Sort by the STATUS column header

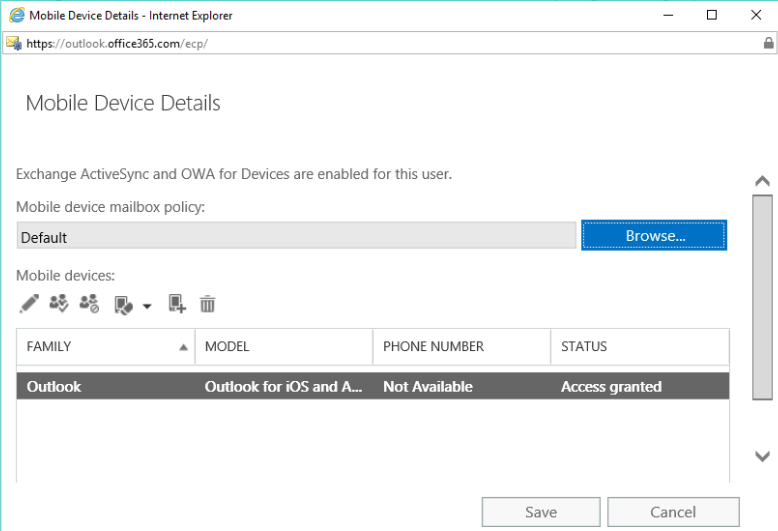tap(640, 346)
